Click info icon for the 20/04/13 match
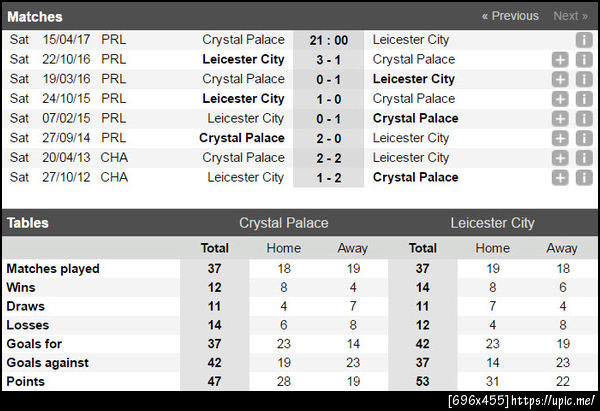Screen dimensions: 600x411 [583, 158]
